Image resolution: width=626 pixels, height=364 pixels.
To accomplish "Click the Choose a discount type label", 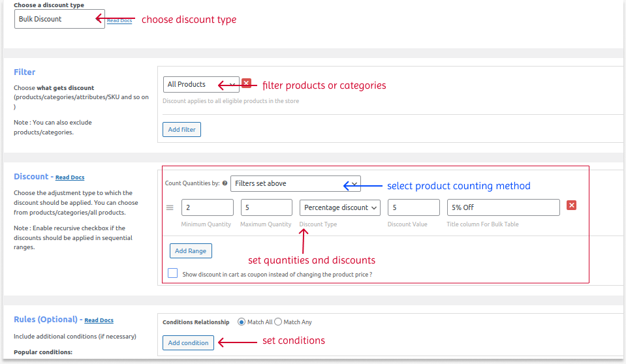I will point(49,5).
